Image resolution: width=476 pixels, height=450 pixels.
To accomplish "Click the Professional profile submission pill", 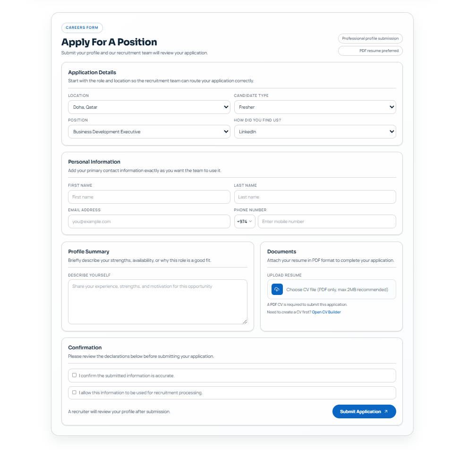I will tap(370, 39).
